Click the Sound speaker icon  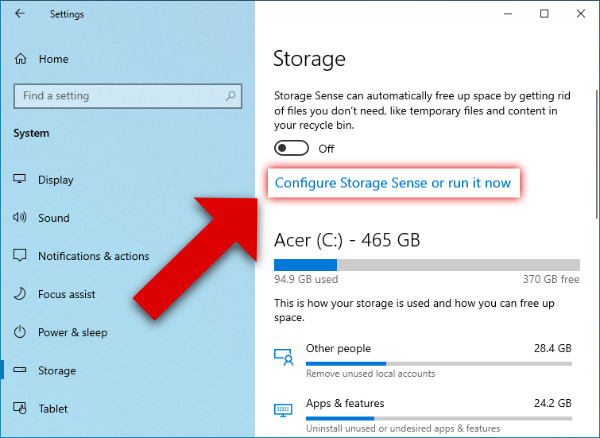click(20, 218)
